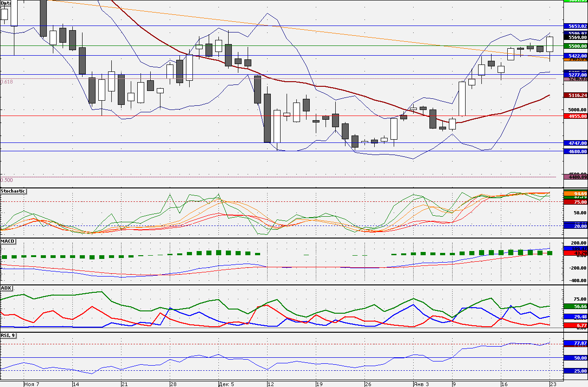Image resolution: width=588 pixels, height=387 pixels.
Task: Select the blue 20.00 Stochastic level tag
Action: [575, 226]
